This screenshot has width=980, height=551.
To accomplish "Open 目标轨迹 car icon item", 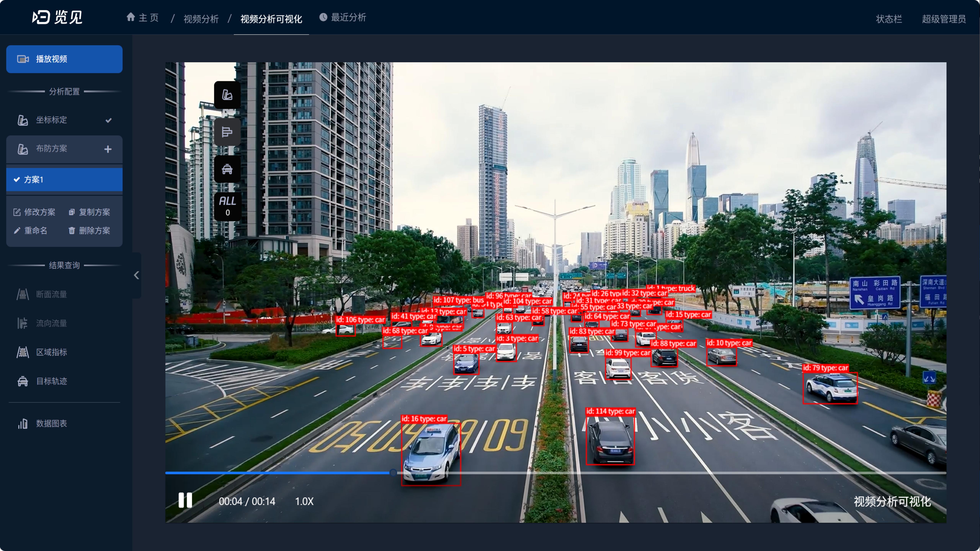I will [23, 381].
